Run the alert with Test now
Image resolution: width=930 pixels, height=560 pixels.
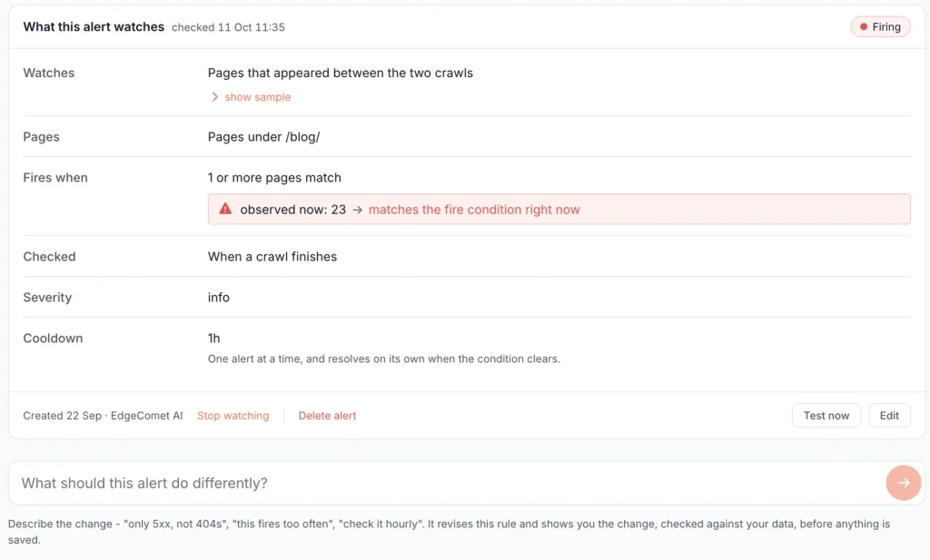(x=826, y=416)
